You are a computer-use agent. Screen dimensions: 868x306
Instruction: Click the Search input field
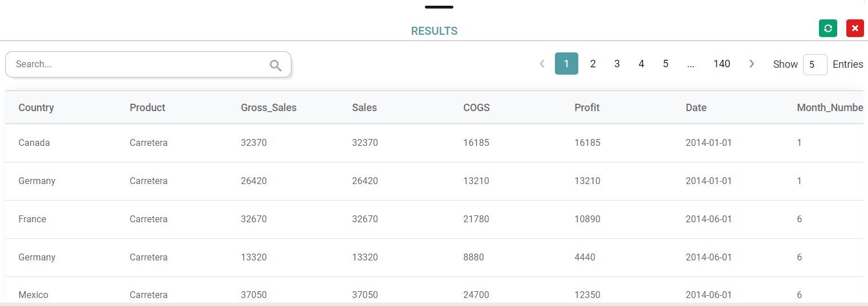pos(137,64)
